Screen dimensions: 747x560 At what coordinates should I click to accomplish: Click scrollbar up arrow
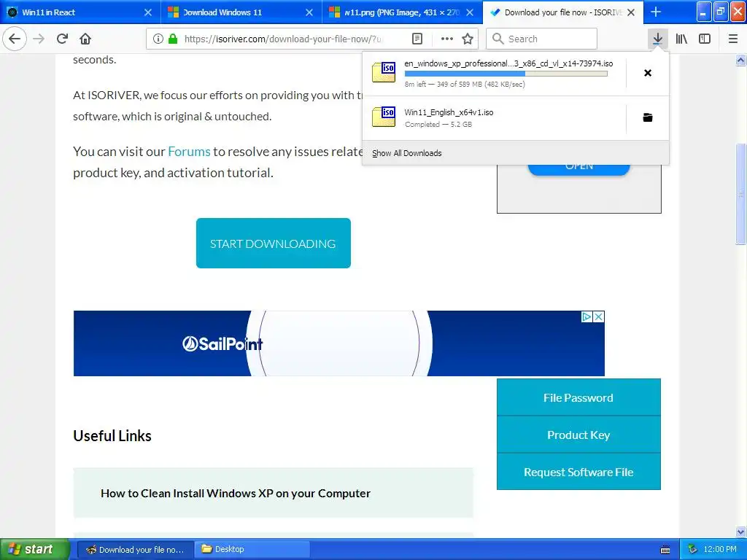(x=741, y=60)
